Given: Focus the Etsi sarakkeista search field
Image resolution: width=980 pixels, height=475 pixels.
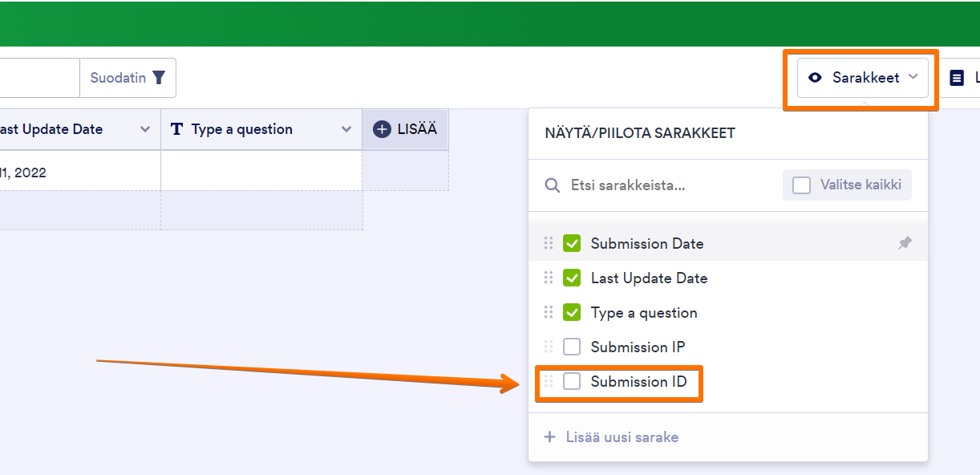Looking at the screenshot, I should [658, 185].
